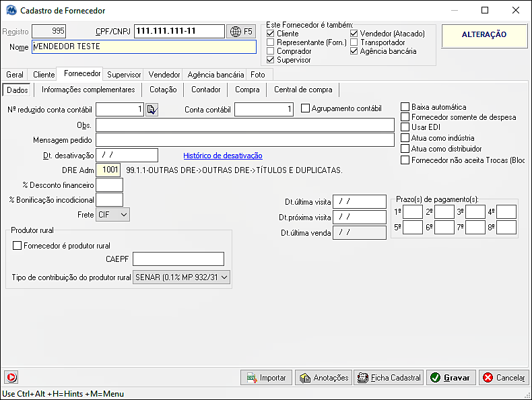Image resolution: width=532 pixels, height=400 pixels.
Task: Enable Agrupamento contábil checkbox
Action: point(305,108)
